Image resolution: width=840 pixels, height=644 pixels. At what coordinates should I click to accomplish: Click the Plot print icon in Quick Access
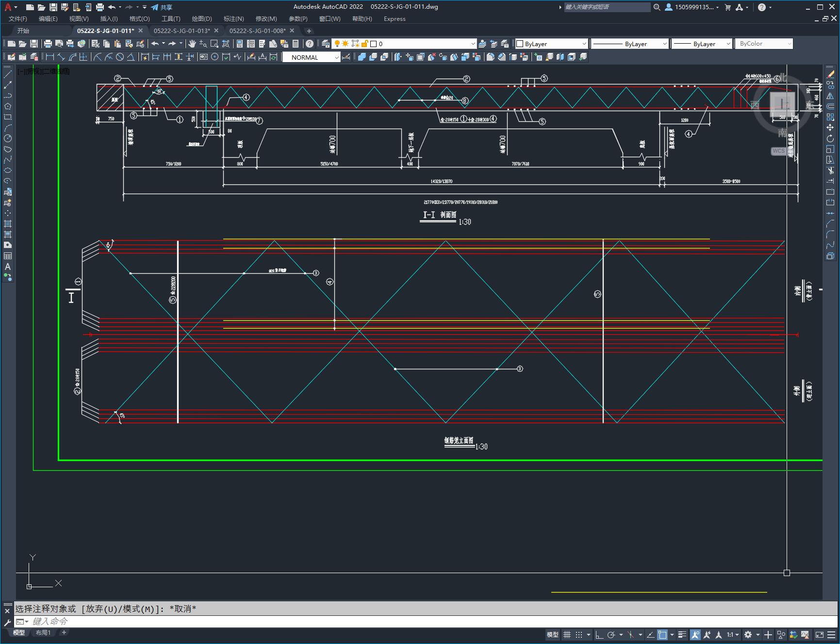tap(99, 7)
